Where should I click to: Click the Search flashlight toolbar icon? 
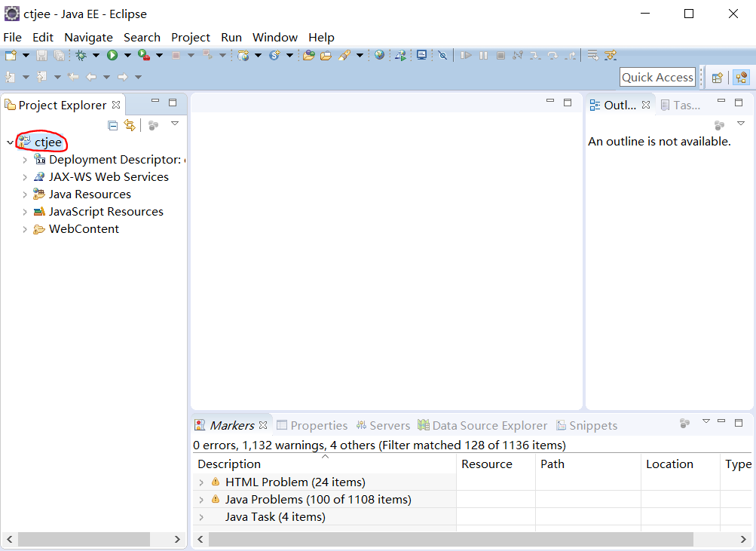tap(344, 56)
